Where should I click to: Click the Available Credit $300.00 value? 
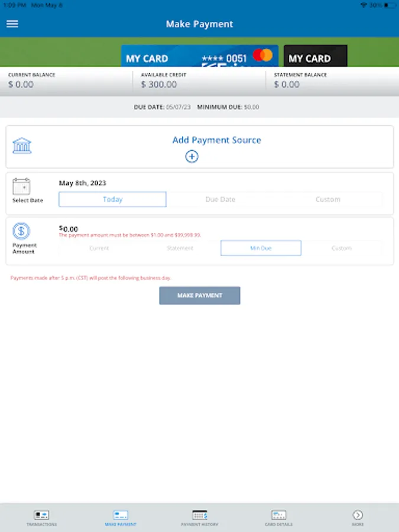tap(159, 85)
